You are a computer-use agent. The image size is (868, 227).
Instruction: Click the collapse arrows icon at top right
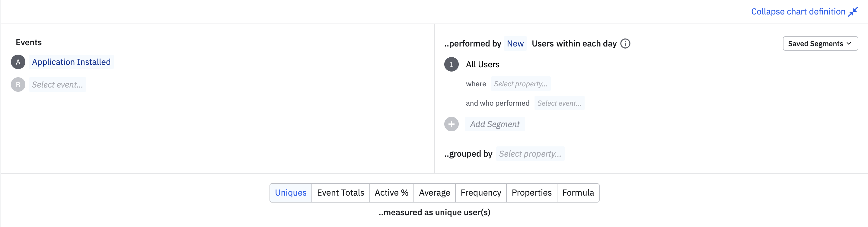coord(853,11)
